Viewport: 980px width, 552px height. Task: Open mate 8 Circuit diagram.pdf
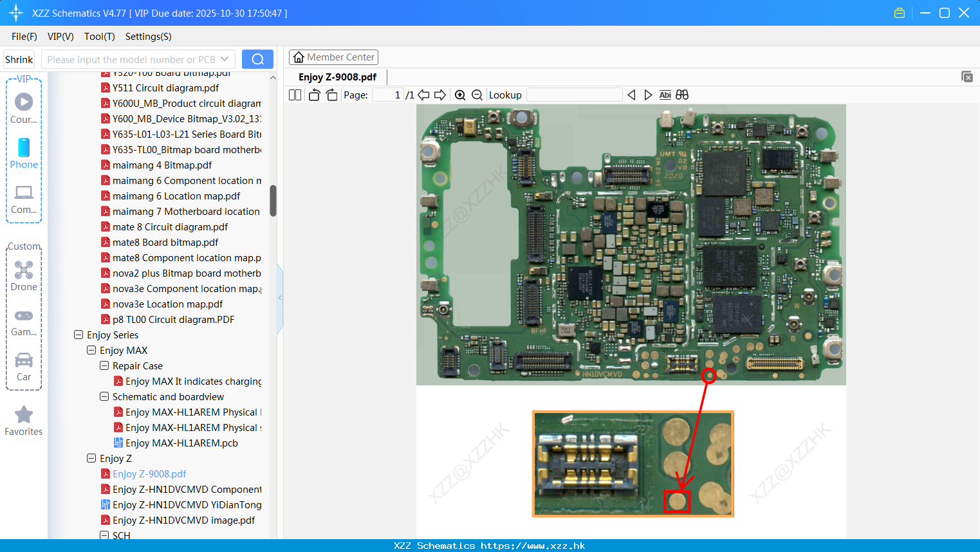[x=170, y=226]
